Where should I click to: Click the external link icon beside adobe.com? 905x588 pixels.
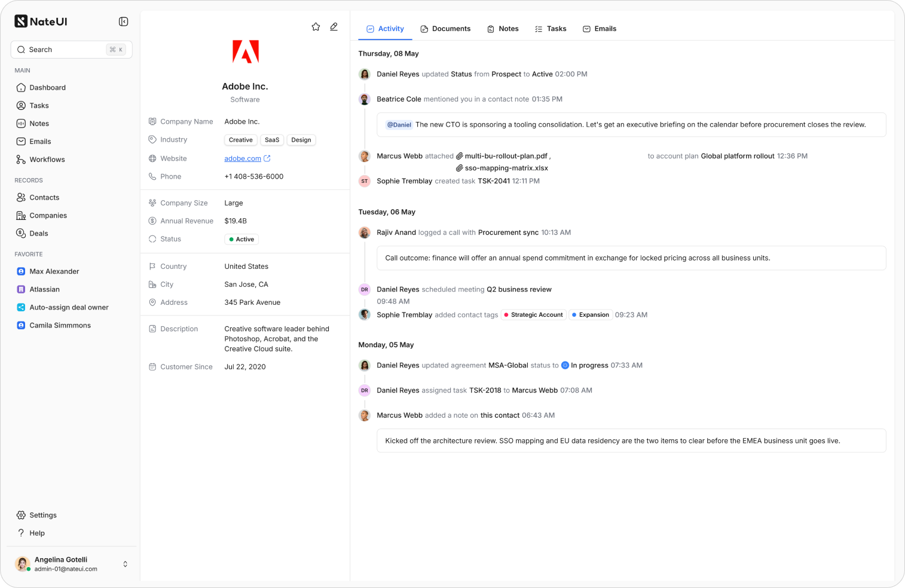point(267,158)
